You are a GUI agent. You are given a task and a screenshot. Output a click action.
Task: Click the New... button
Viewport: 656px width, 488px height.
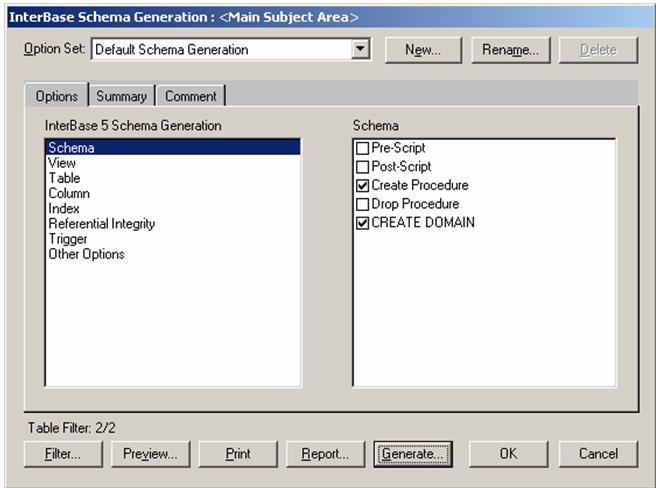424,49
